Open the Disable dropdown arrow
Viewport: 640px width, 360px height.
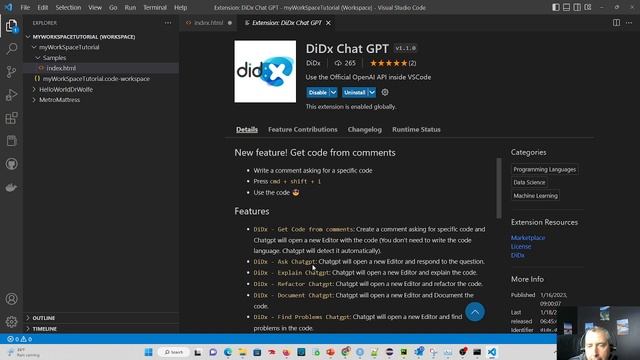(333, 93)
